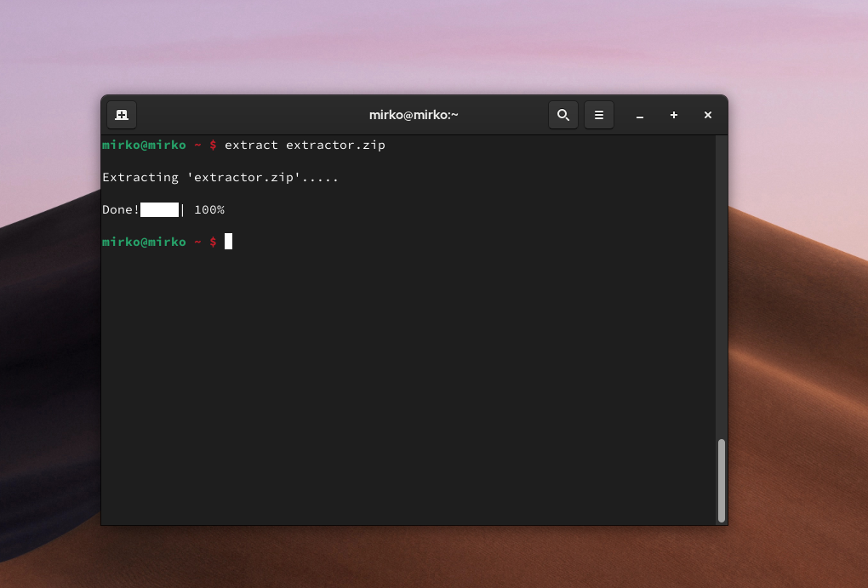Click the terminal app icon button
Image resolution: width=868 pixels, height=588 pixels.
tap(121, 115)
